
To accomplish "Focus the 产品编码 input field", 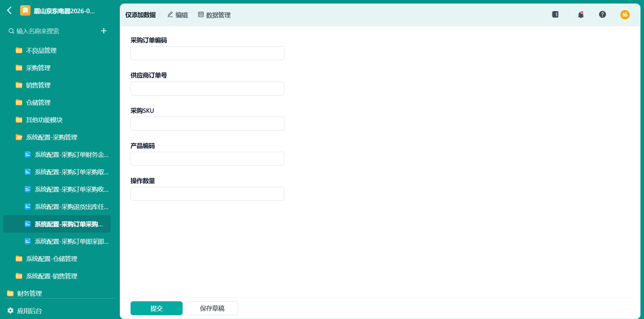I will (207, 159).
